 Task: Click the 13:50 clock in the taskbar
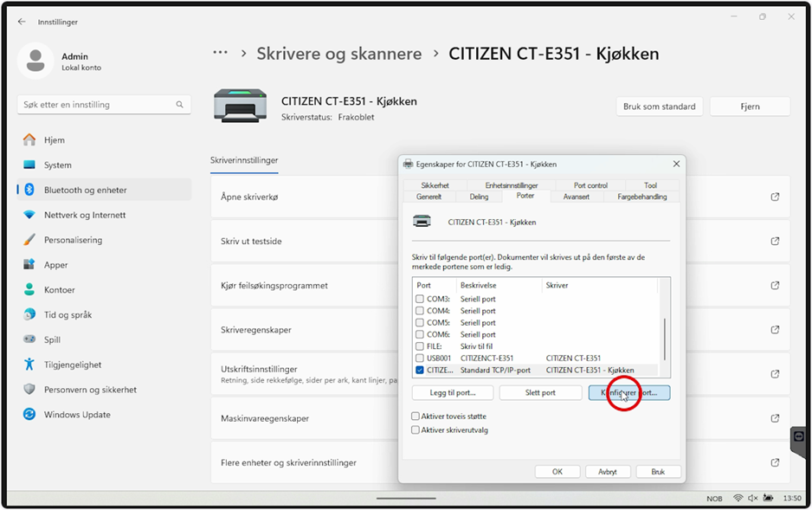coord(792,498)
